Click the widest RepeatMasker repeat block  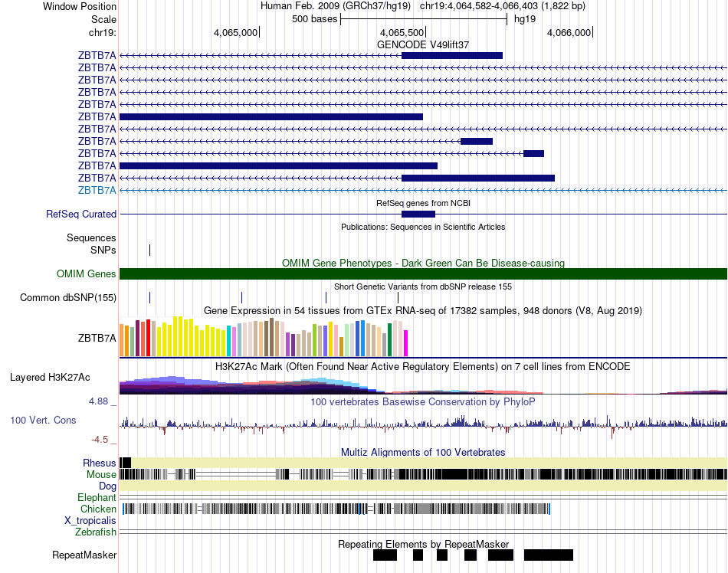[549, 555]
